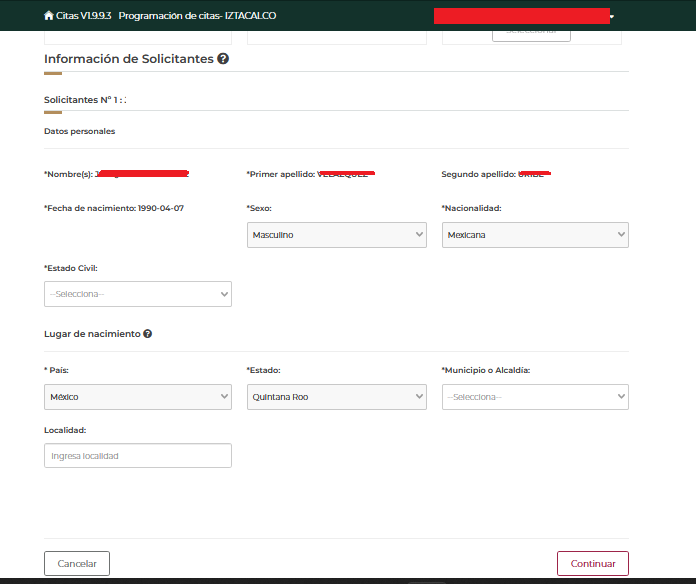Open the País dropdown showing México
Screen dimensions: 696x584
pyautogui.click(x=138, y=397)
